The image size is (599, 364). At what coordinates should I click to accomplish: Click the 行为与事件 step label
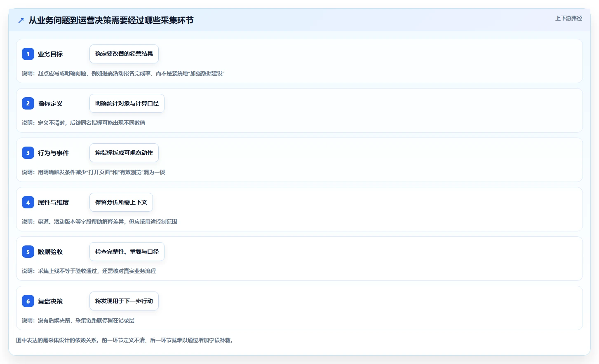point(54,153)
